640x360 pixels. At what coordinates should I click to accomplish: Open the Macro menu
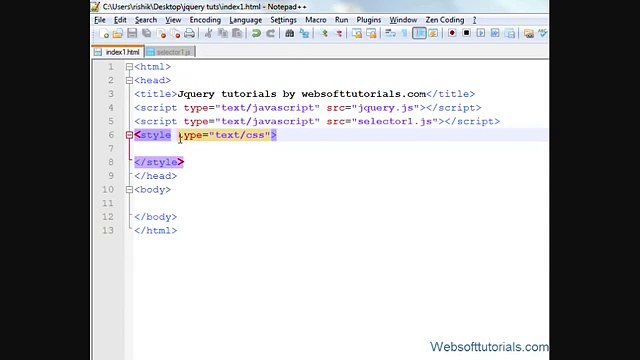(316, 20)
